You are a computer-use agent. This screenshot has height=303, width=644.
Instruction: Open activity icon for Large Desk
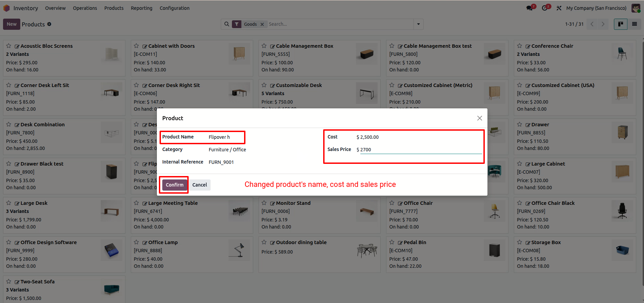(17, 203)
